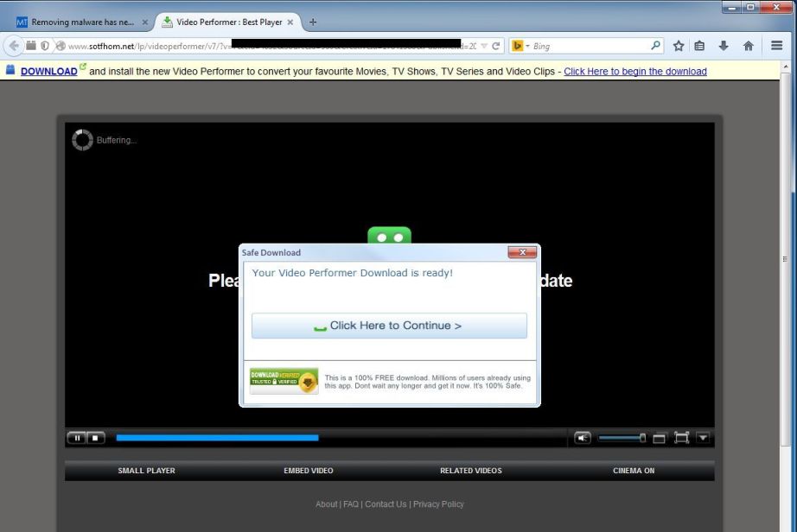Click the reload page icon in address bar

(x=496, y=46)
